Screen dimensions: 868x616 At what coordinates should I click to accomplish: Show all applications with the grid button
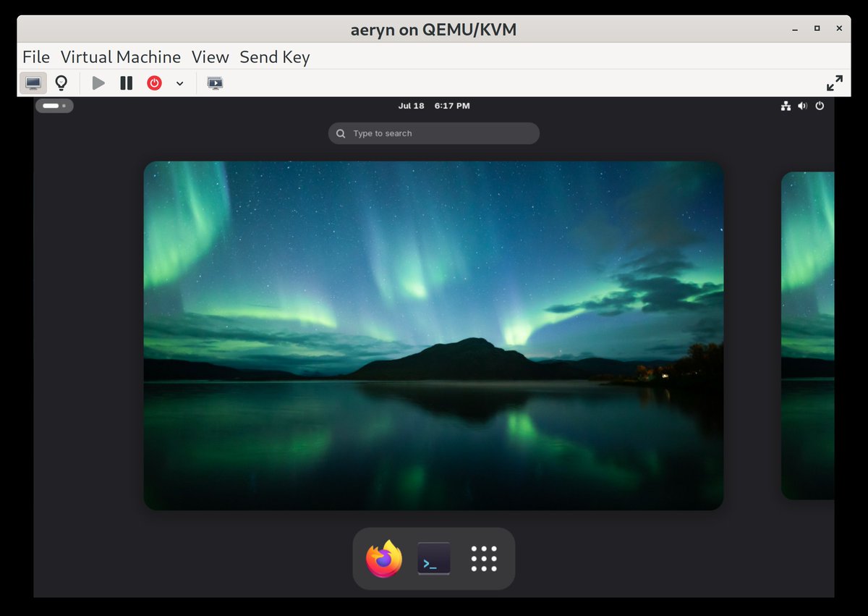pos(483,558)
